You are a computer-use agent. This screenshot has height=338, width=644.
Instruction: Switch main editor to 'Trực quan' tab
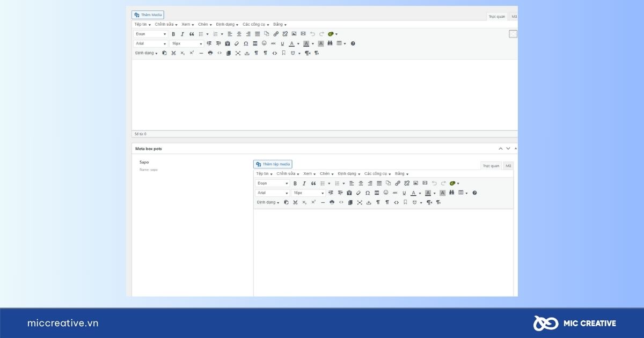(497, 17)
